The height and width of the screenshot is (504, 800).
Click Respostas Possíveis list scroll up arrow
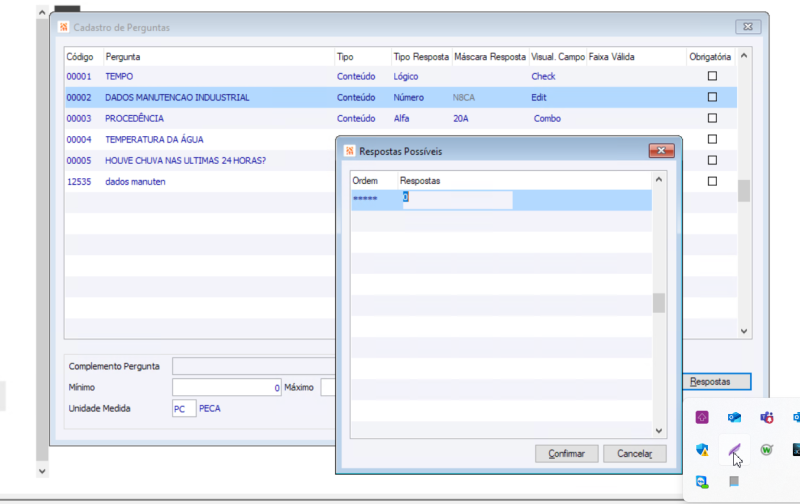click(659, 180)
